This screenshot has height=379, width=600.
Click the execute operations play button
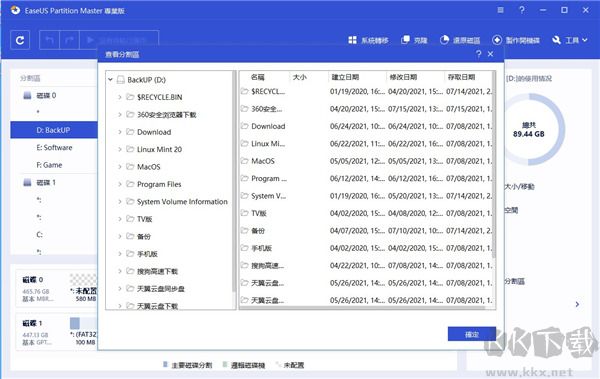click(119, 40)
